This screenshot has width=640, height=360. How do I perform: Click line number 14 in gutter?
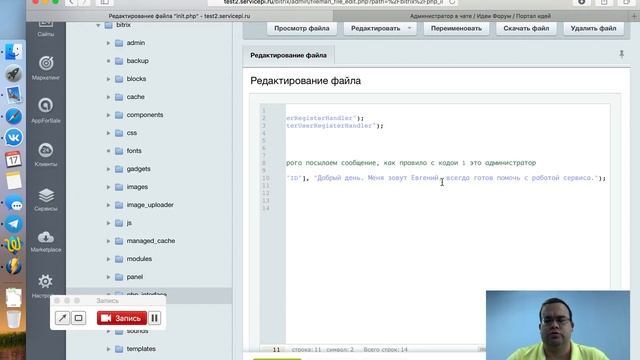pos(266,208)
